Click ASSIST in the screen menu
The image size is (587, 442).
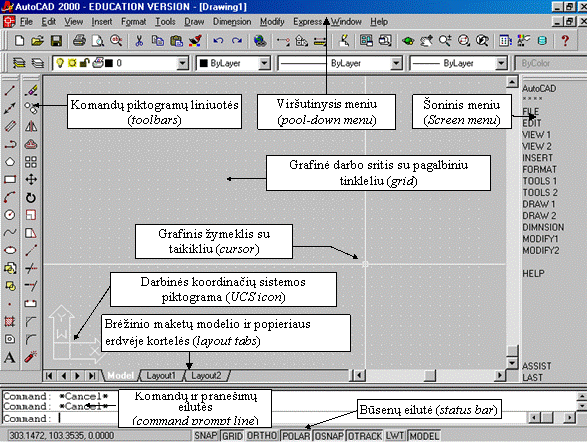(x=536, y=366)
